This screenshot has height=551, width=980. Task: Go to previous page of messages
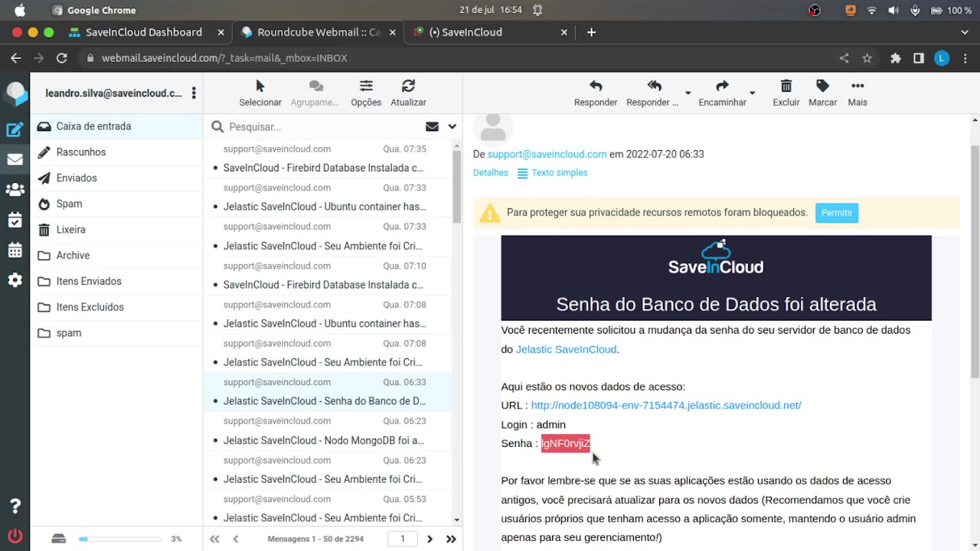(236, 539)
